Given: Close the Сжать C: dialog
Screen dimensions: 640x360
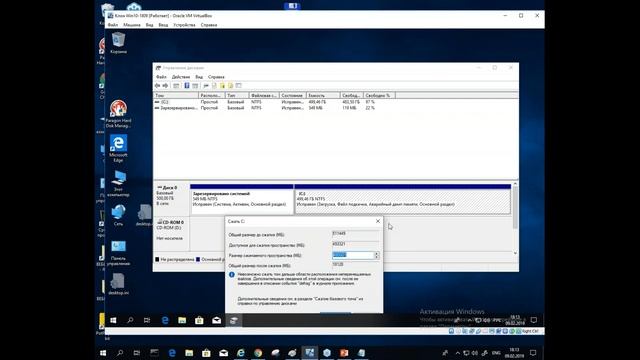Looking at the screenshot, I should pos(378,221).
